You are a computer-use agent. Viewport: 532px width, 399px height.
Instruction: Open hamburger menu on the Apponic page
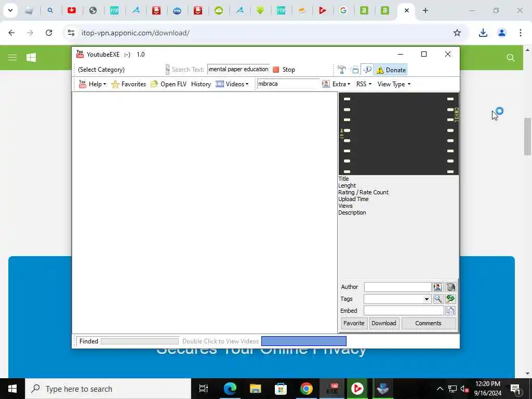point(12,57)
